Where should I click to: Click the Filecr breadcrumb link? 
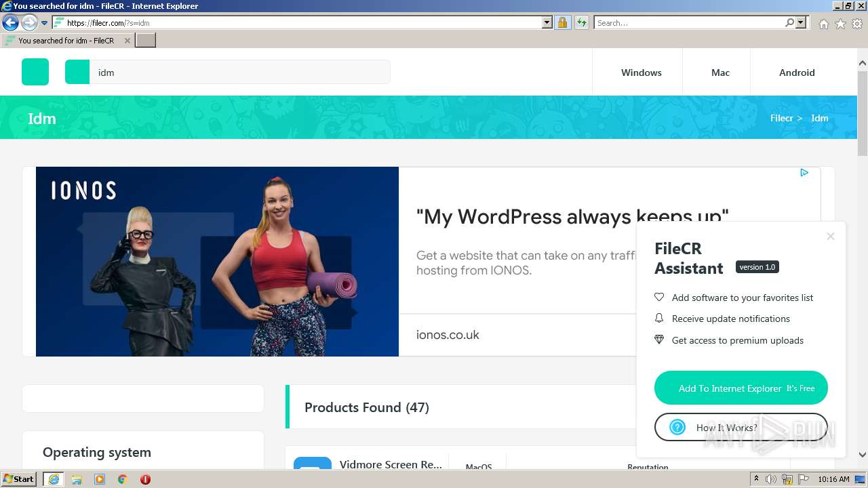coord(782,118)
